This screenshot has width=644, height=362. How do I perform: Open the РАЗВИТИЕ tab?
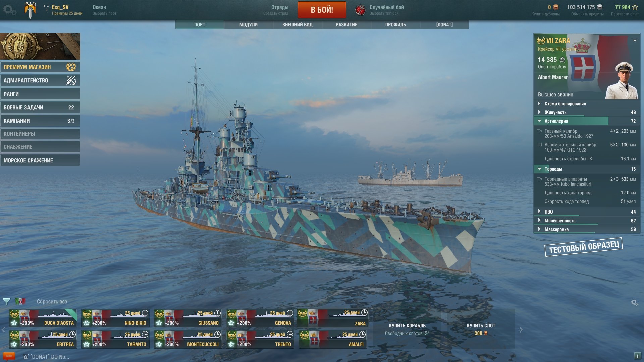[346, 25]
